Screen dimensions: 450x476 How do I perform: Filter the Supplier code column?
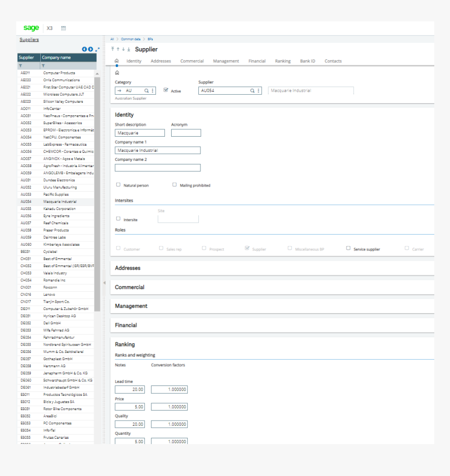[20, 66]
